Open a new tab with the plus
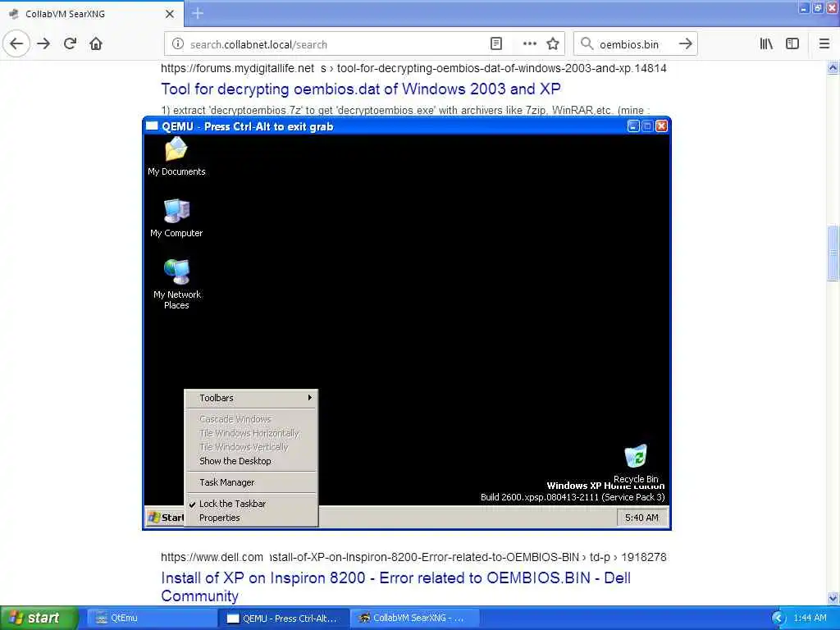The height and width of the screenshot is (630, 840). (x=198, y=13)
